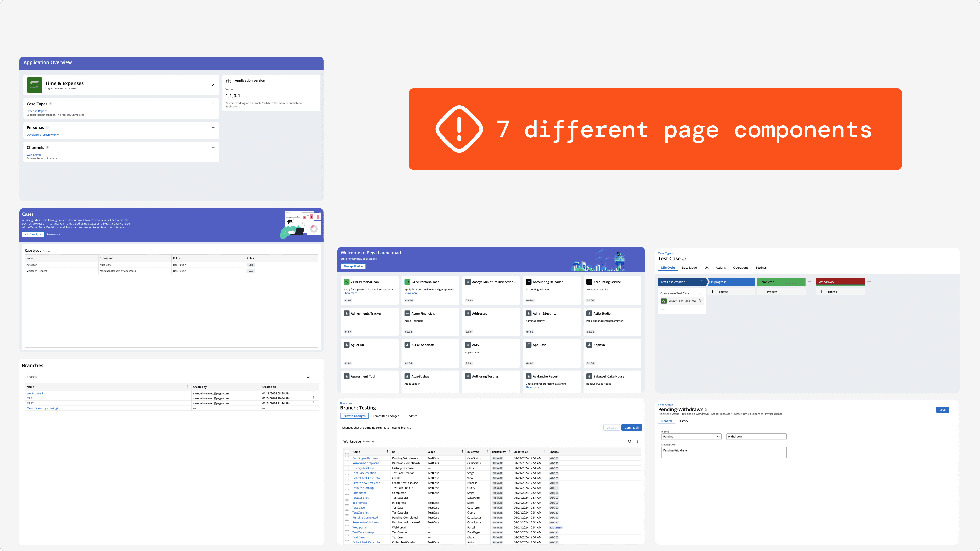Open the three-dot menu next to the Save button
980x551 pixels.
[x=955, y=410]
